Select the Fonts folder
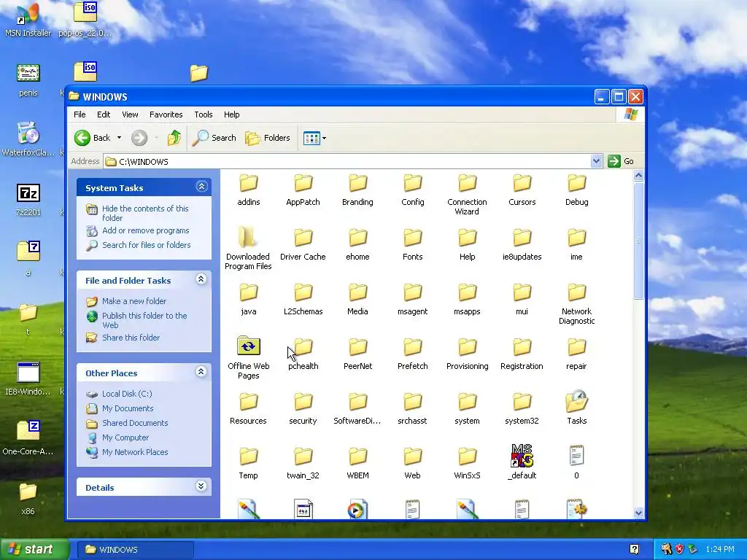Viewport: 747px width, 560px height. (x=413, y=245)
